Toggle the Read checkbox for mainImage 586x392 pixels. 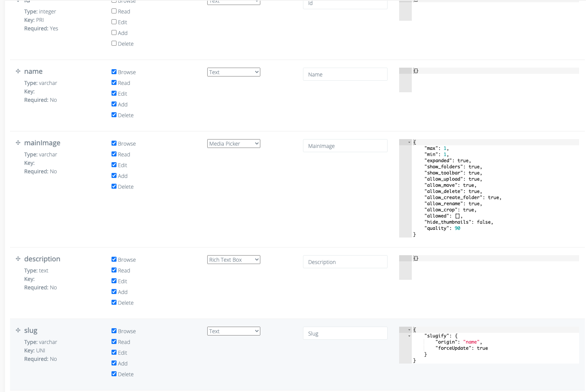114,154
